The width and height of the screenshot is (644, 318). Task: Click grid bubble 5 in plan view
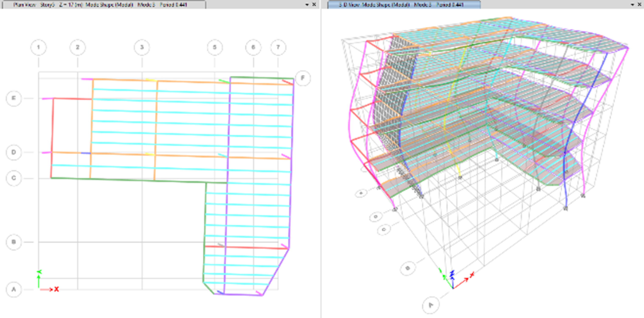point(215,47)
